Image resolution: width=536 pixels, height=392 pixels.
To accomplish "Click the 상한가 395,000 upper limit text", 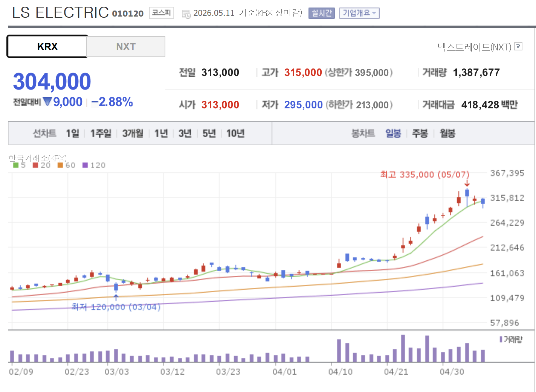I will pos(359,72).
